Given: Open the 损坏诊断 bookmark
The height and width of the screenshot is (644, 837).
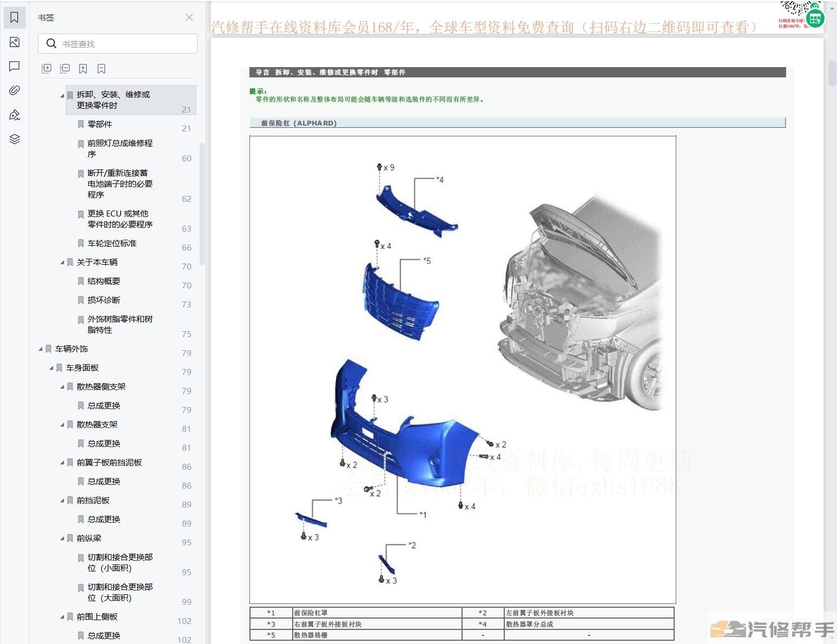Looking at the screenshot, I should pos(104,300).
